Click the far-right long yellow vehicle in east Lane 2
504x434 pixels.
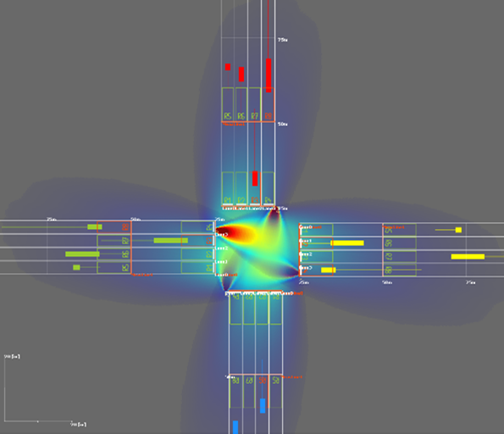[468, 256]
